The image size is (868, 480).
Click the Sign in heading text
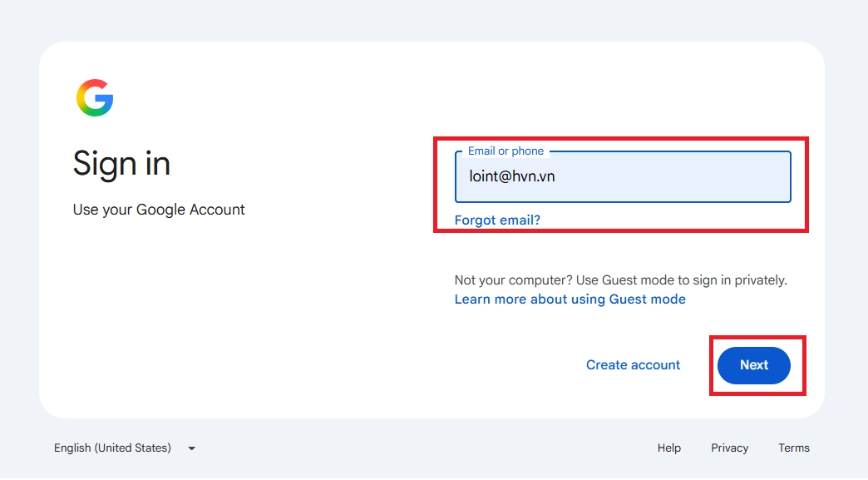pyautogui.click(x=121, y=164)
